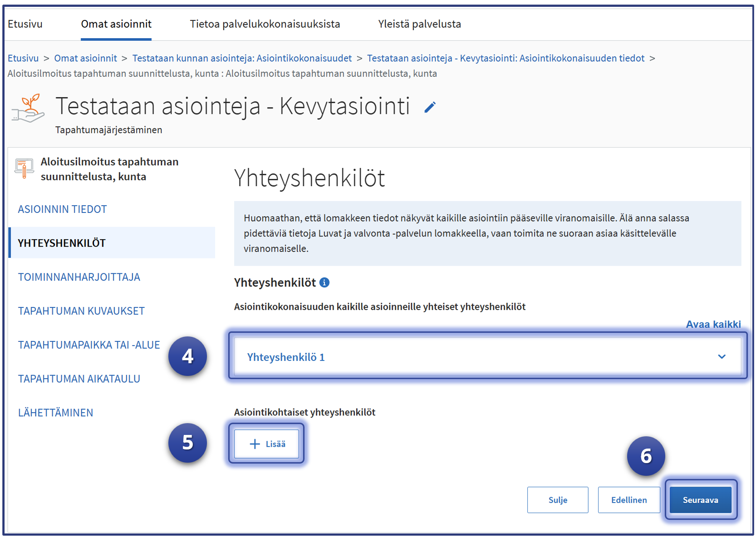This screenshot has width=756, height=538.
Task: Click the info icon next to Yhteyshenkilöt
Action: click(x=324, y=282)
